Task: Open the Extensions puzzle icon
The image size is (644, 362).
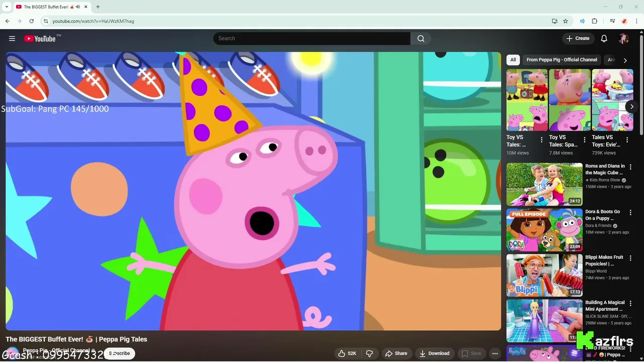Action: coord(595,21)
